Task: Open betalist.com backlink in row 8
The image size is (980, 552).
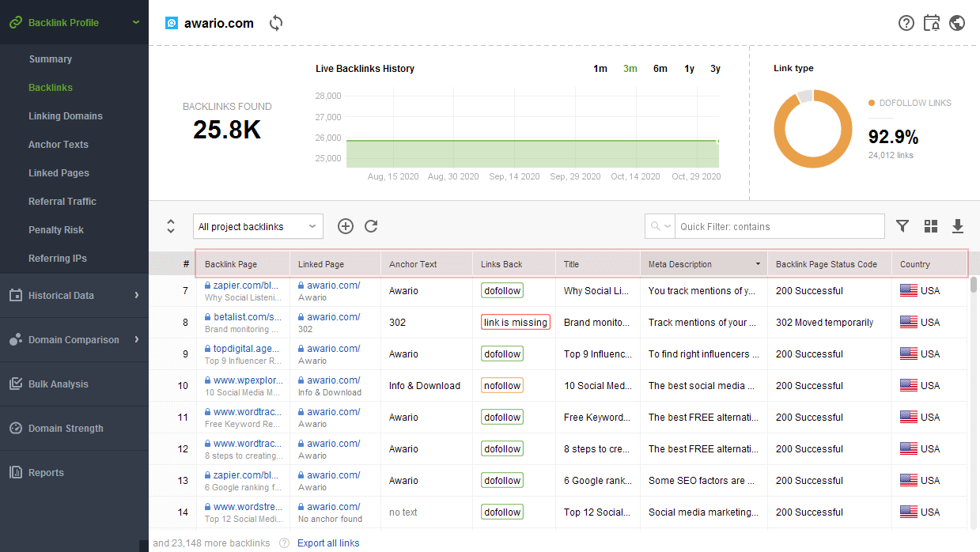Action: click(247, 317)
